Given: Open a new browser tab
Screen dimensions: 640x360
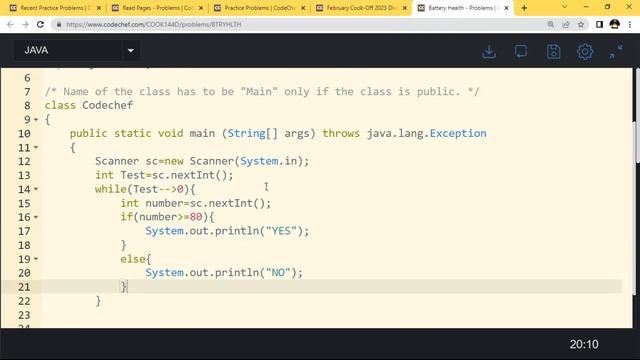Looking at the screenshot, I should (x=524, y=8).
